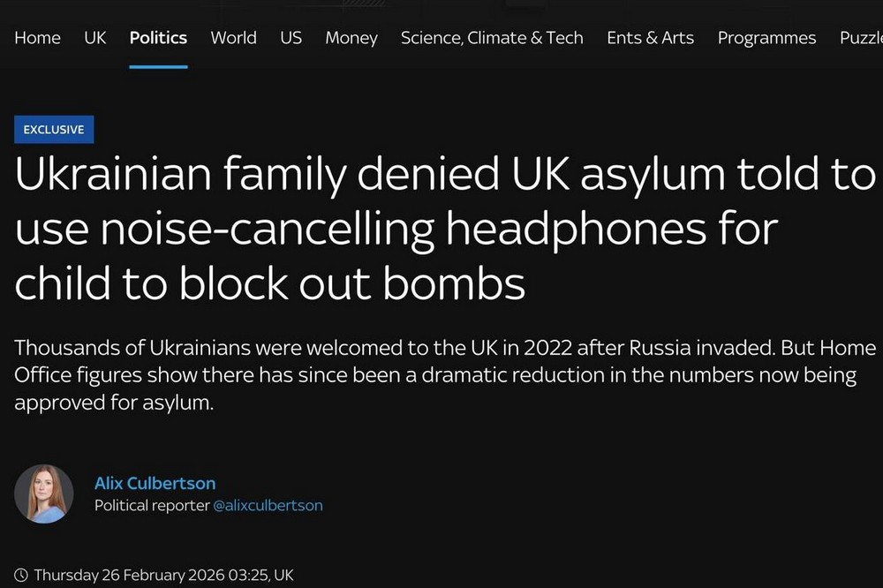
Task: Click Alix Culbertson's profile photo
Action: 44,494
